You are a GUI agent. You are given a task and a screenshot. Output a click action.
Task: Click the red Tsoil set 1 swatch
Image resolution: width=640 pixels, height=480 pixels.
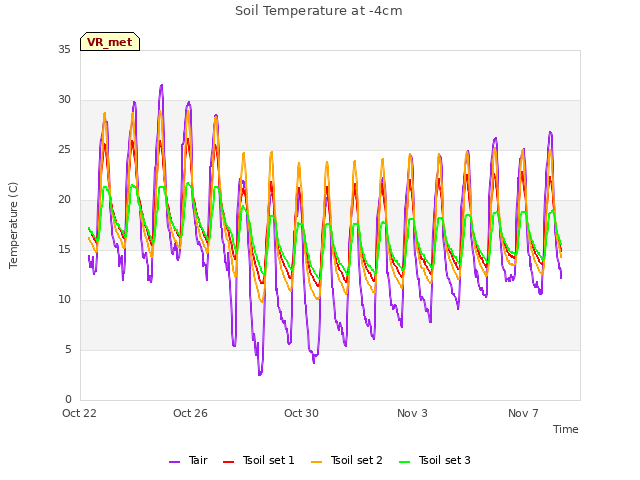tap(229, 462)
